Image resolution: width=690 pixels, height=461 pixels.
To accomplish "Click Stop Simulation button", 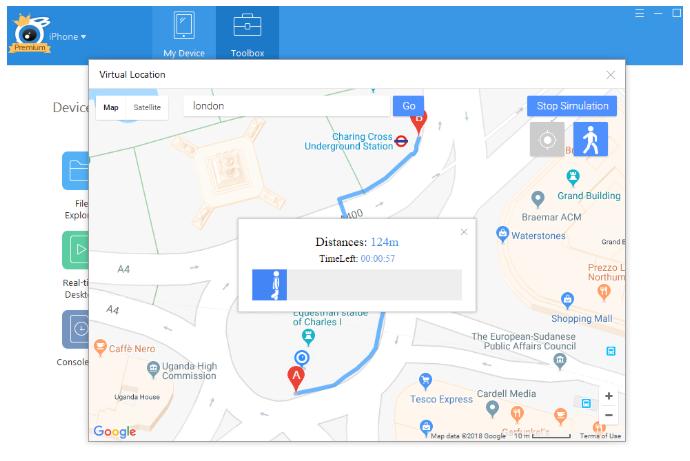I will [x=572, y=106].
